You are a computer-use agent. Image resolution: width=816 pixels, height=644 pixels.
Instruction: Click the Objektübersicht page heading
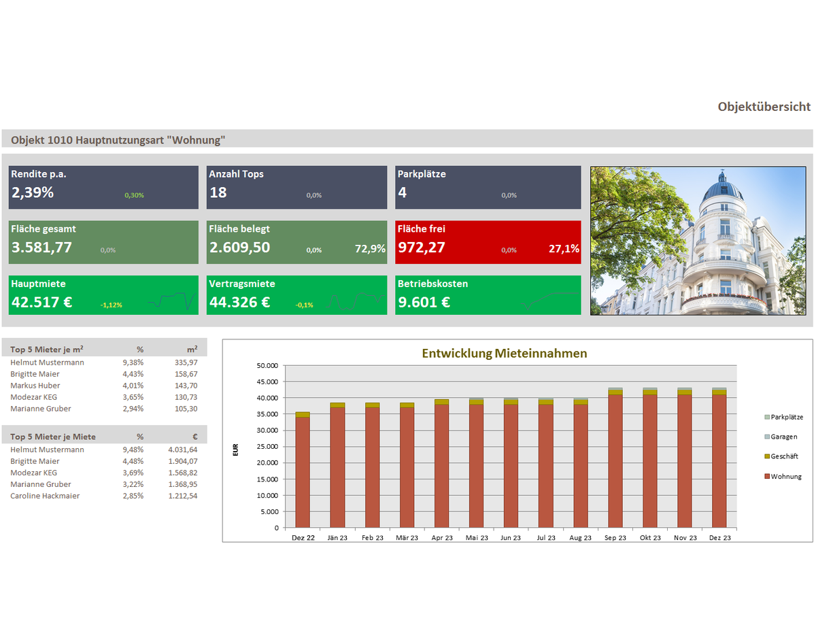764,107
